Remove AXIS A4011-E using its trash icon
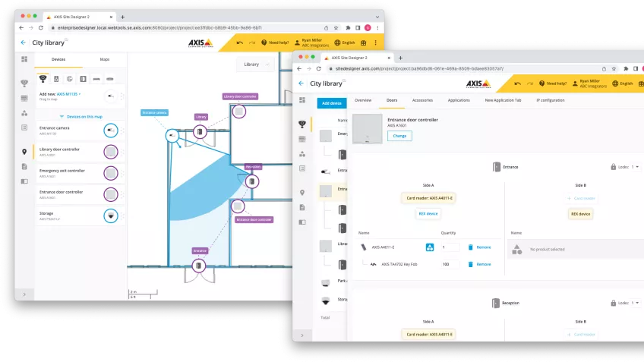Image resolution: width=644 pixels, height=362 pixels. pos(471,247)
